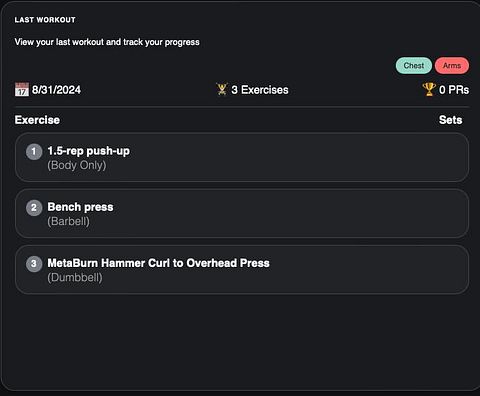480x396 pixels.
Task: Click the calendar icon beside the date
Action: click(x=22, y=90)
